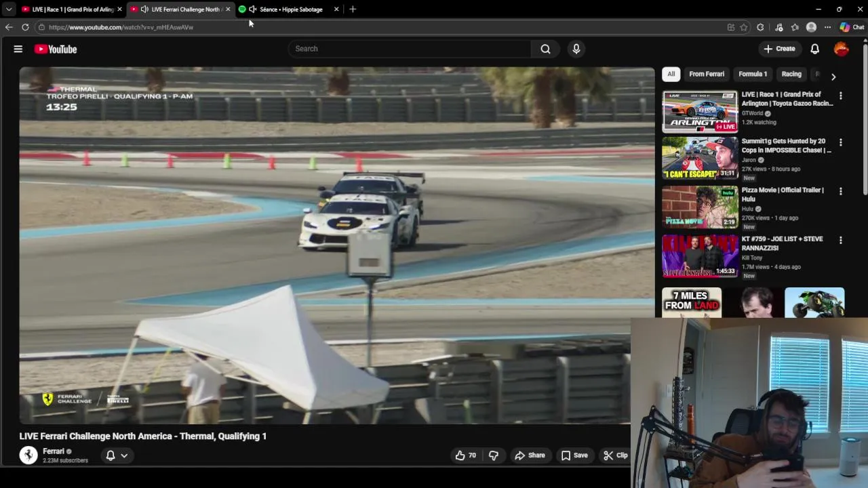Focus the YouTube search field
Screen dimensions: 868x488
410,49
